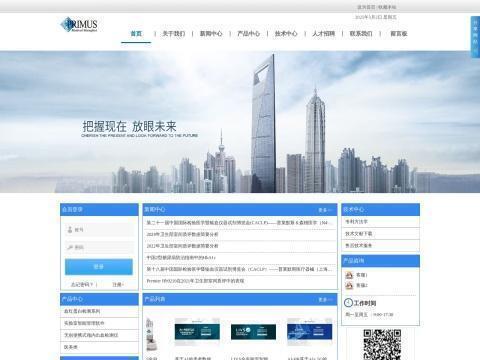Image resolution: width=480 pixels, height=360 pixels.
Task: Open the 2022年 quality assessment news item
Action: 182,246
